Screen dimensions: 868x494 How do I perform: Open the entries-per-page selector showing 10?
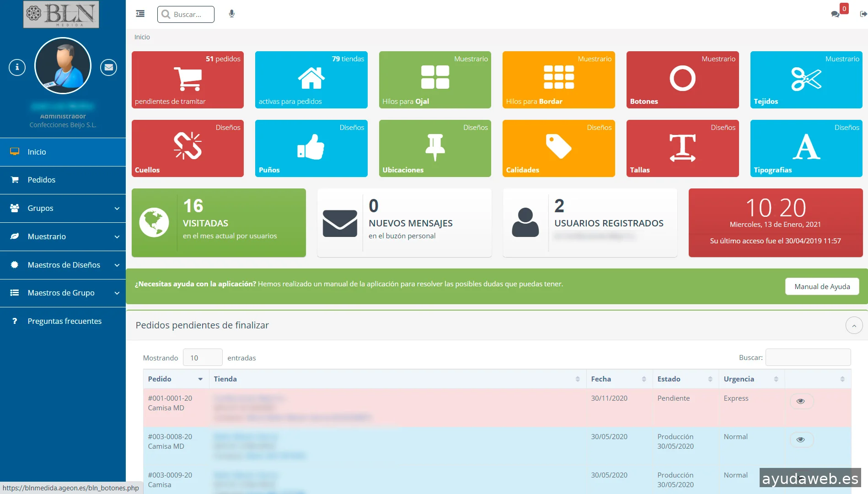click(203, 358)
